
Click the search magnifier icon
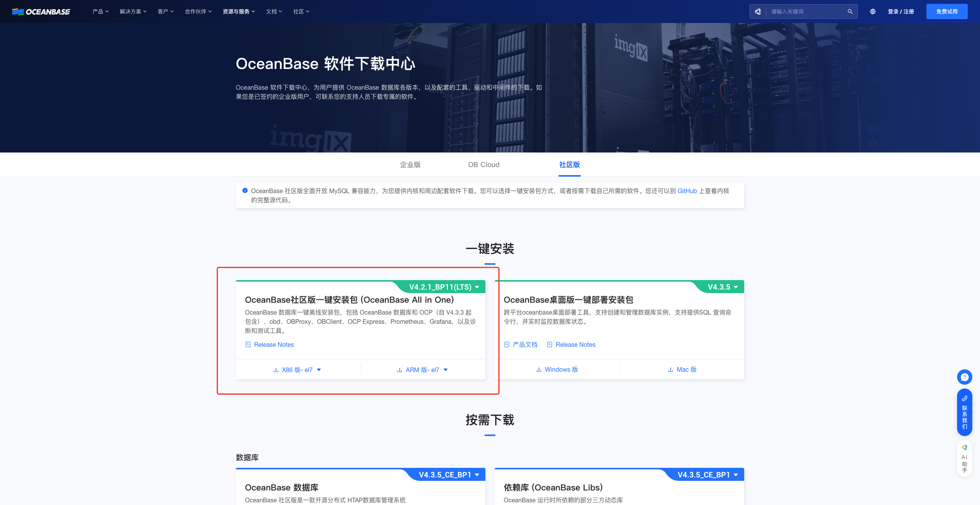tap(850, 11)
